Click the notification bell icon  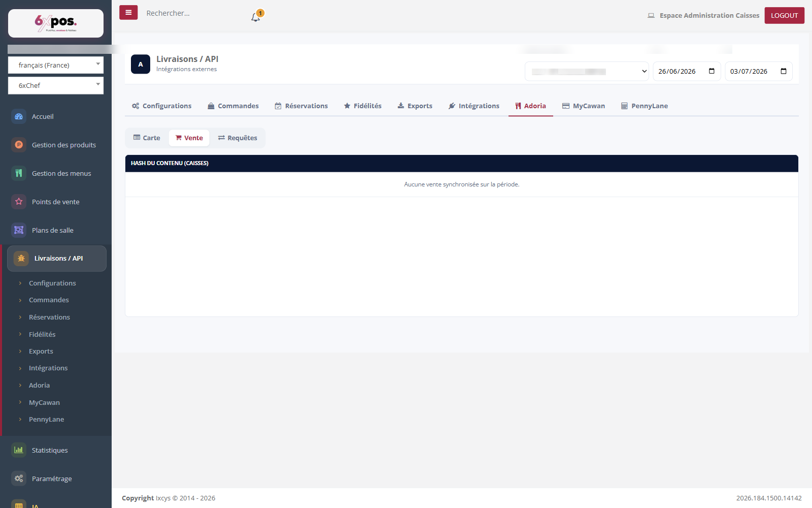coord(255,17)
